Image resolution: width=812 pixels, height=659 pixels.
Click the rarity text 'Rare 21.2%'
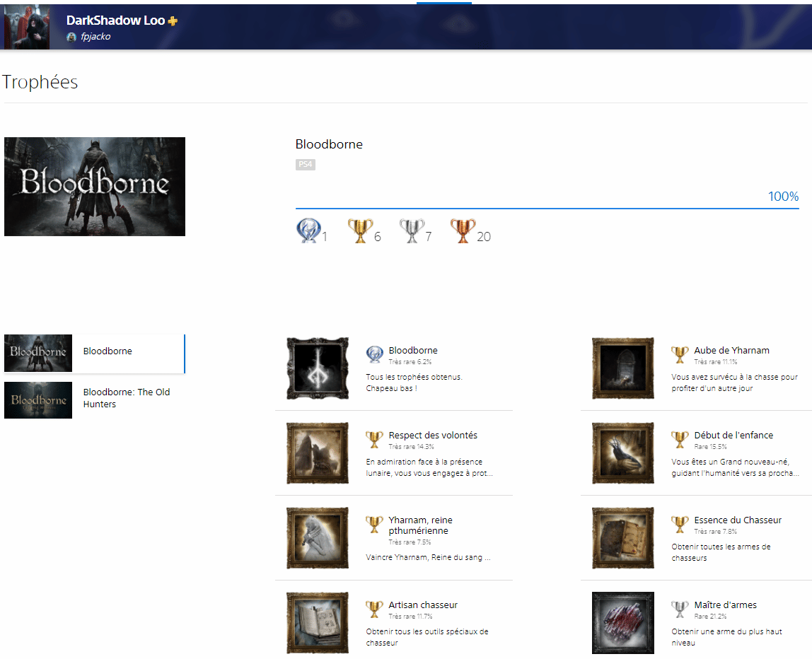click(710, 617)
